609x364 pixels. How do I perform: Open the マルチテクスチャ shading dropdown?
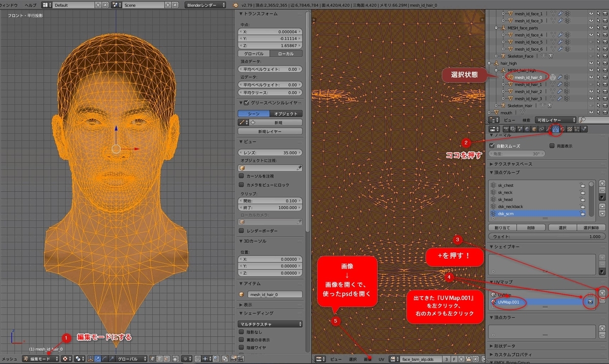coord(270,323)
